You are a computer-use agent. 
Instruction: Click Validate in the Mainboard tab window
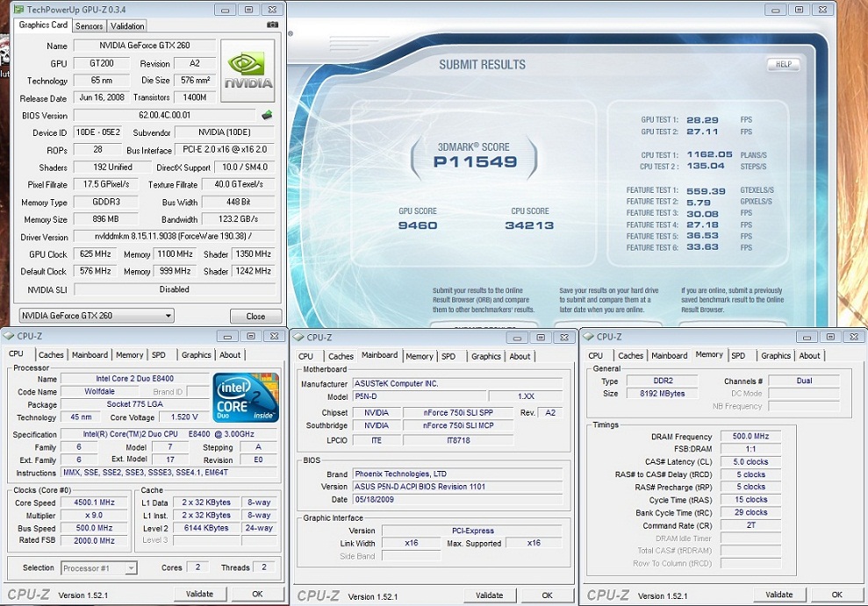point(490,595)
